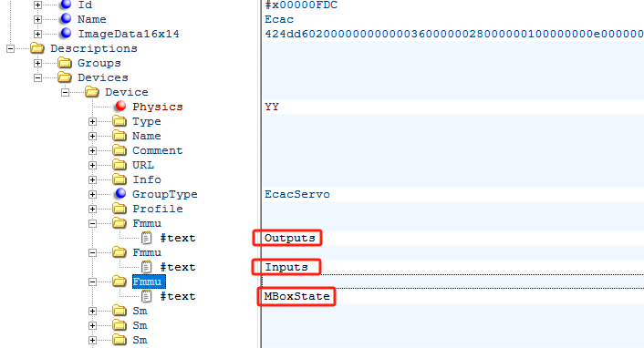
Task: Click the Device folder icon
Action: coord(92,92)
